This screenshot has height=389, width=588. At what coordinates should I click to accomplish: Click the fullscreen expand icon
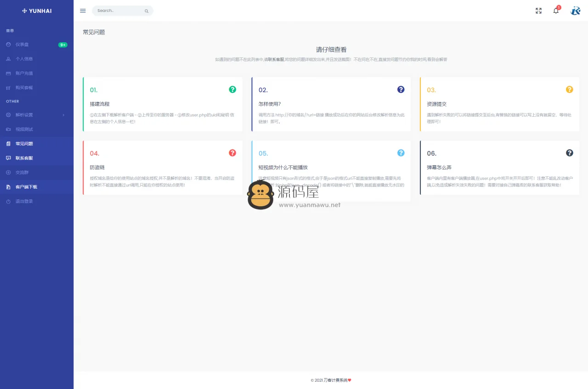(x=538, y=11)
